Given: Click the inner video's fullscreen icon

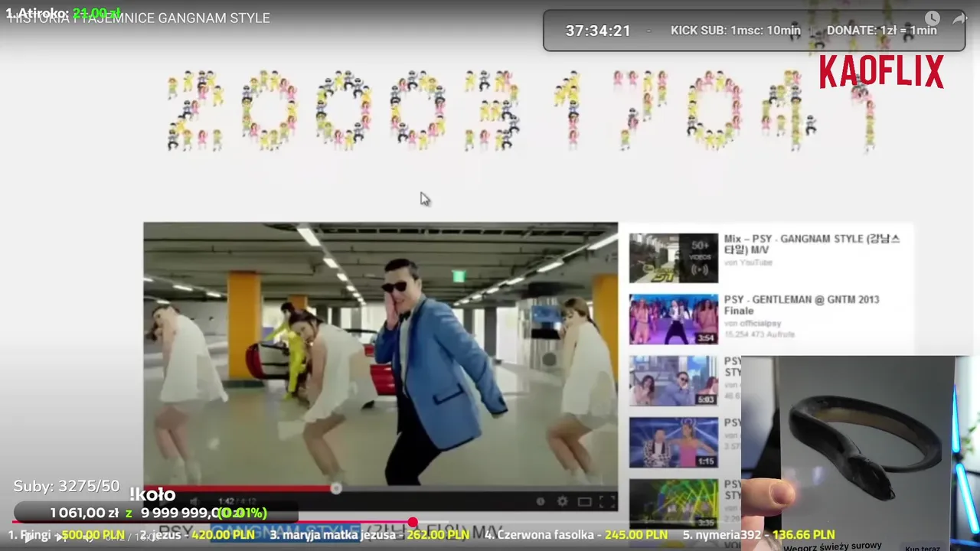Looking at the screenshot, I should [606, 502].
